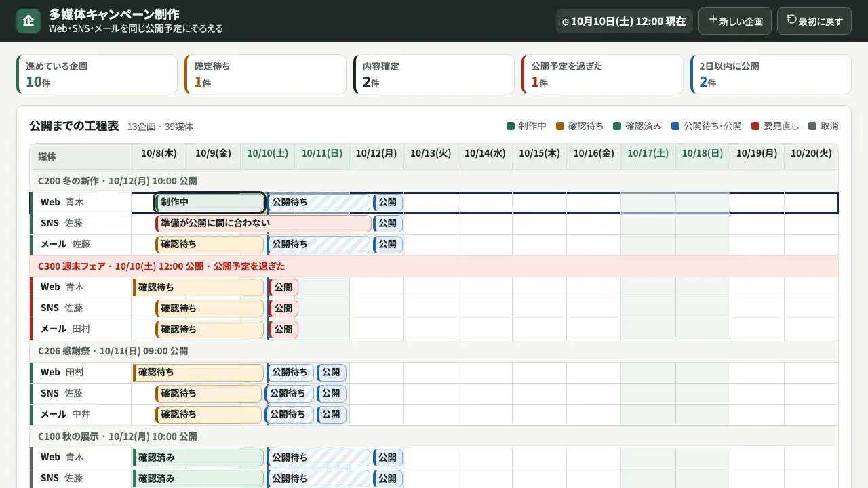Select the 確認済み bar in C100 SNS row

point(198,479)
